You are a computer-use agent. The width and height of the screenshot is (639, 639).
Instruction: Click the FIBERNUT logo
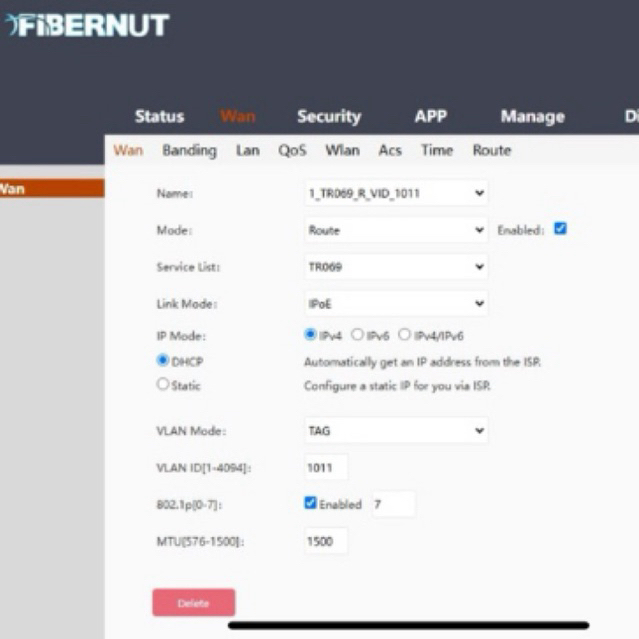point(88,25)
